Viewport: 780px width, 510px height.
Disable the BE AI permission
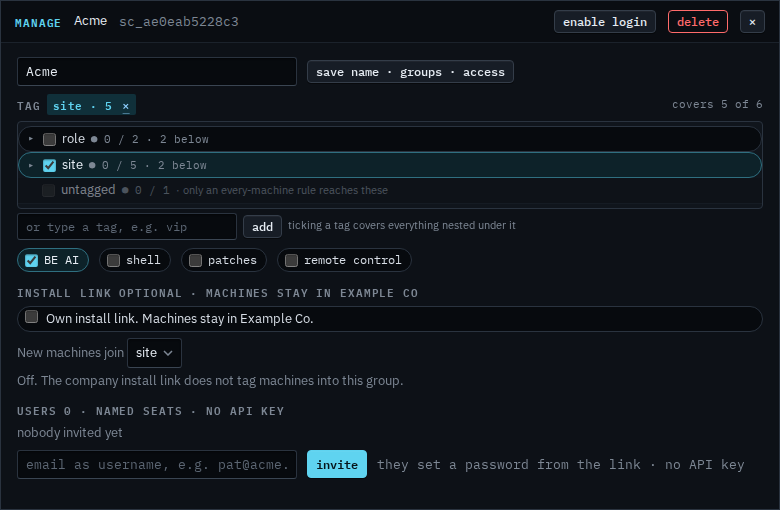(x=31, y=260)
